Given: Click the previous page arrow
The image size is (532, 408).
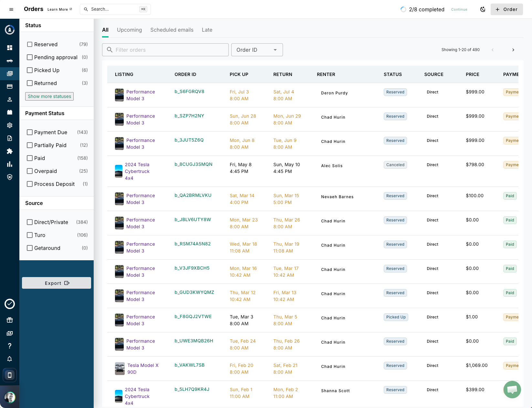Looking at the screenshot, I should pyautogui.click(x=493, y=50).
